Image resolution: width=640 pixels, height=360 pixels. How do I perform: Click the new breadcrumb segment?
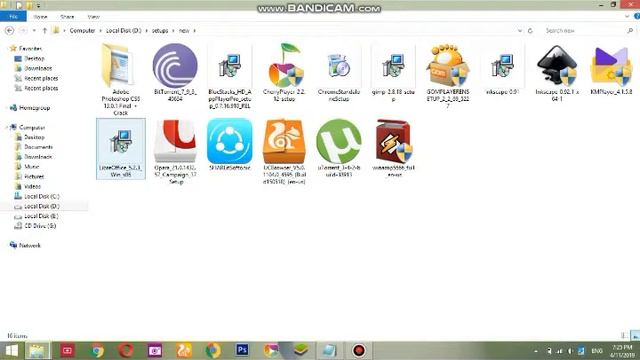click(184, 31)
